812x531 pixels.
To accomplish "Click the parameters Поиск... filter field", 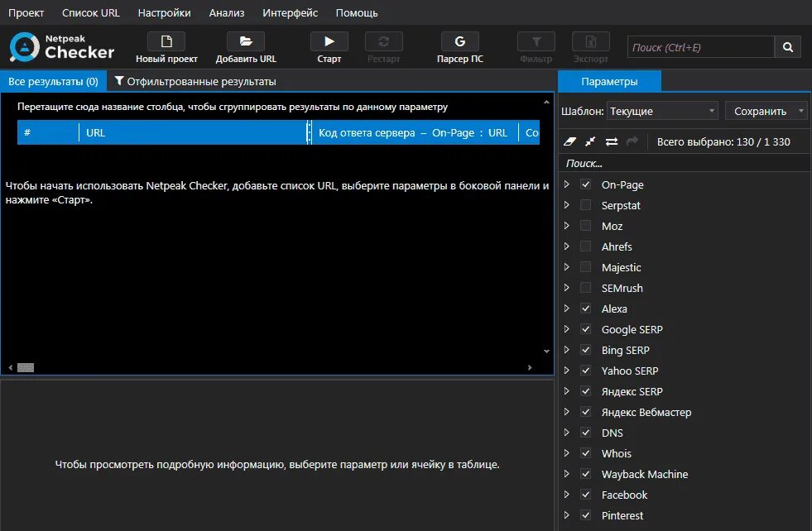I will tap(684, 163).
